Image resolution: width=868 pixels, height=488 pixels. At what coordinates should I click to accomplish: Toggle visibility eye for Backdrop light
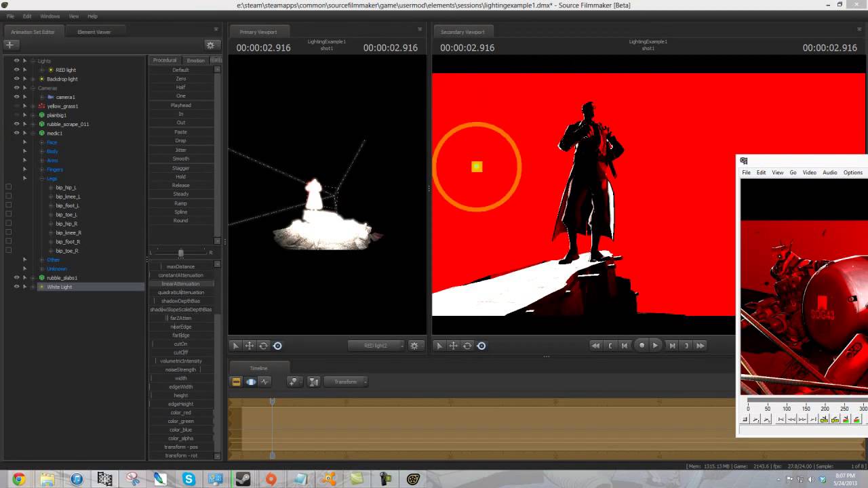pos(16,79)
